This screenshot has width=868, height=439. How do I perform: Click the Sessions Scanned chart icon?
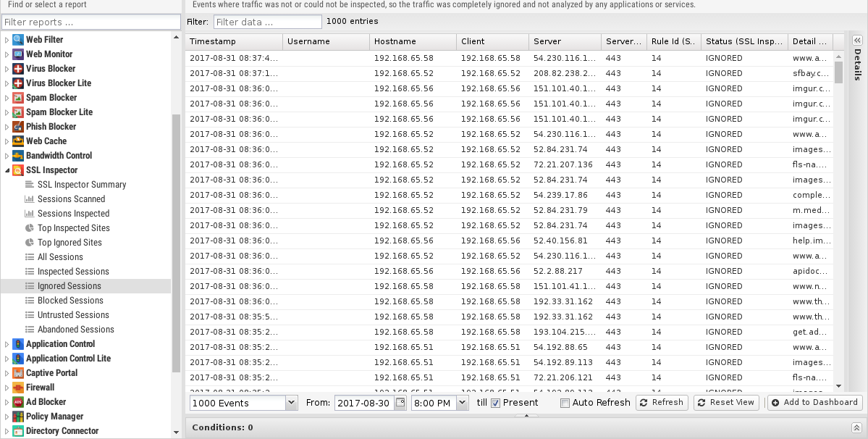(x=30, y=198)
